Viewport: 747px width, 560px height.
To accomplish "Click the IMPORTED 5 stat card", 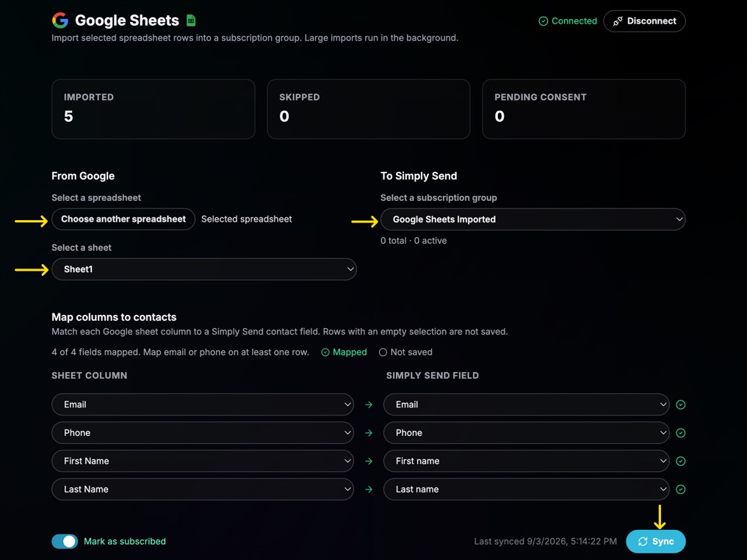I will pos(154,109).
